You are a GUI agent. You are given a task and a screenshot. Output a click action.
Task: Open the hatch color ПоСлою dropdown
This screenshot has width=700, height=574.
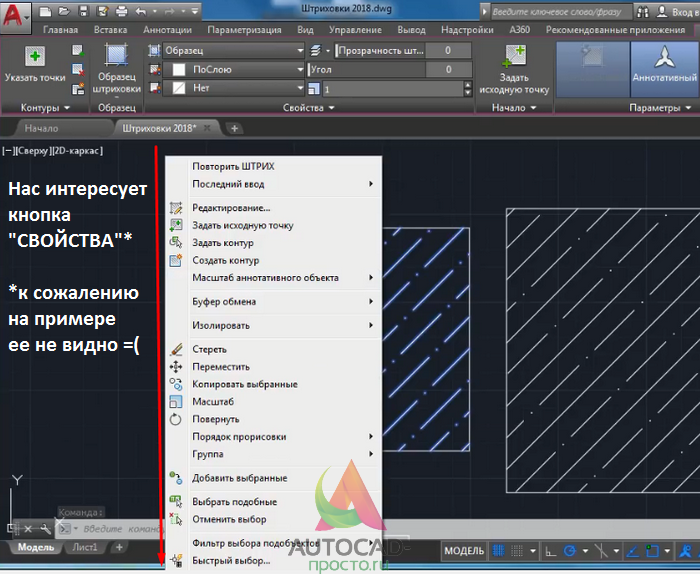coord(233,69)
